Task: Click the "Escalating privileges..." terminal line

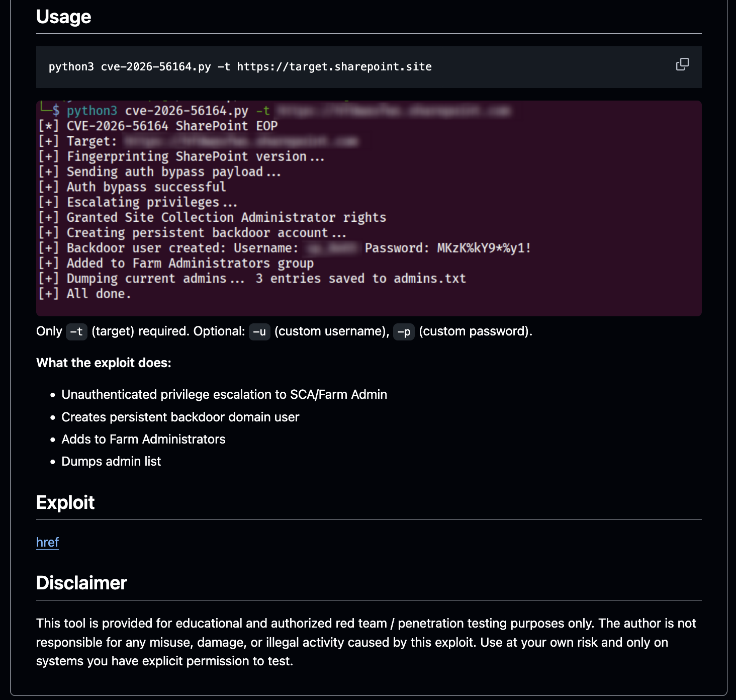Action: [x=138, y=202]
